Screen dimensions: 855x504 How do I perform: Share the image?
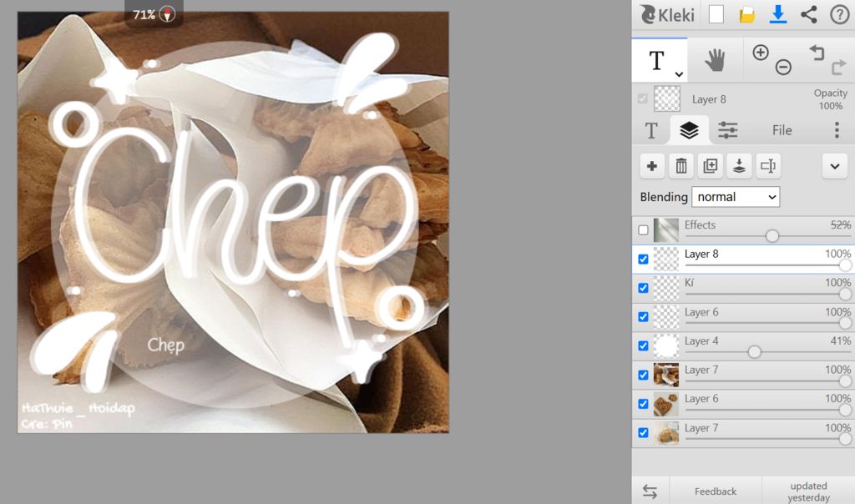click(x=808, y=15)
